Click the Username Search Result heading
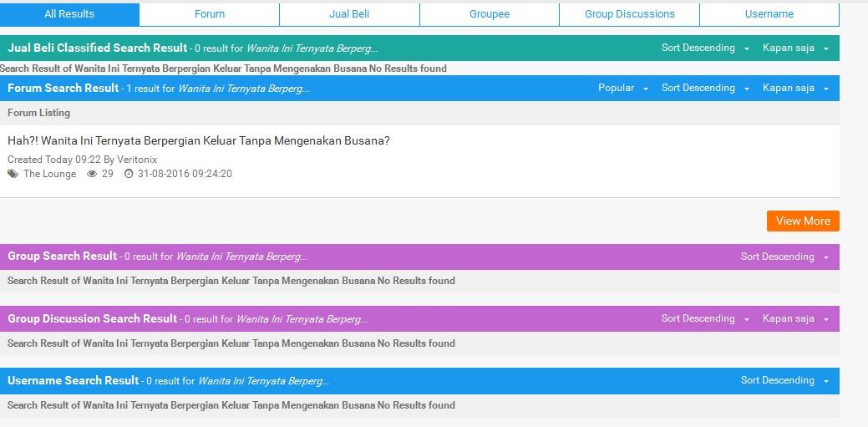Screen dimensions: 868x427 coord(73,380)
